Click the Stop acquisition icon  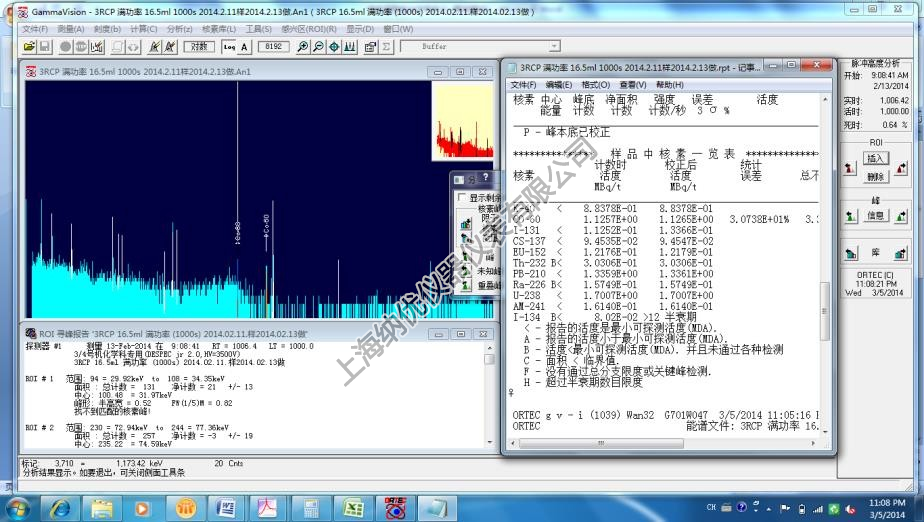click(81, 47)
